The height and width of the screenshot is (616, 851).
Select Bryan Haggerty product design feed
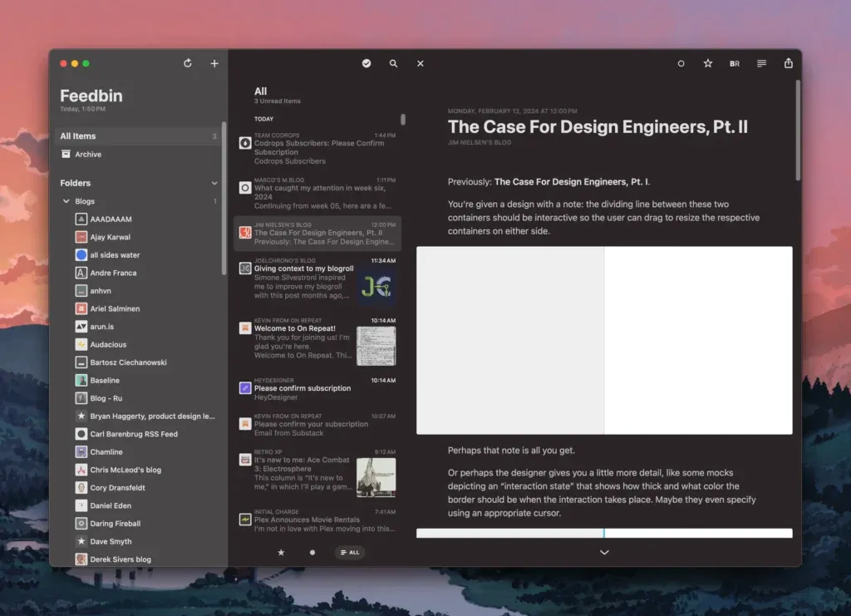(145, 416)
